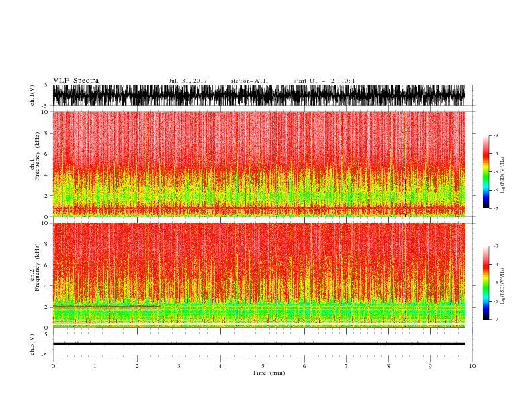Click the ch.2 PSD color scale bar

tap(486, 283)
